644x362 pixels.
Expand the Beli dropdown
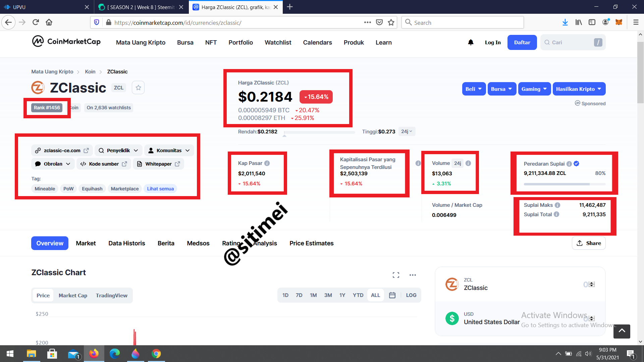pos(474,89)
